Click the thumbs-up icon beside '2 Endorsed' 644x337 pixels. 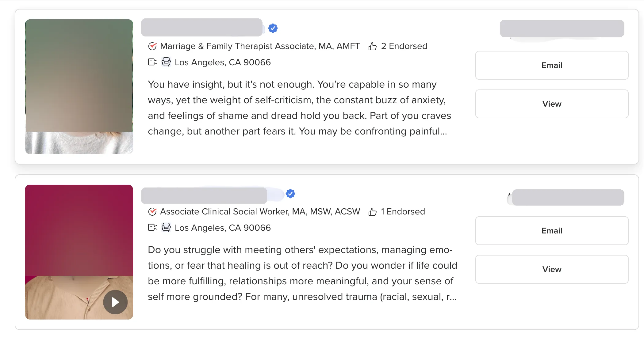coord(372,46)
